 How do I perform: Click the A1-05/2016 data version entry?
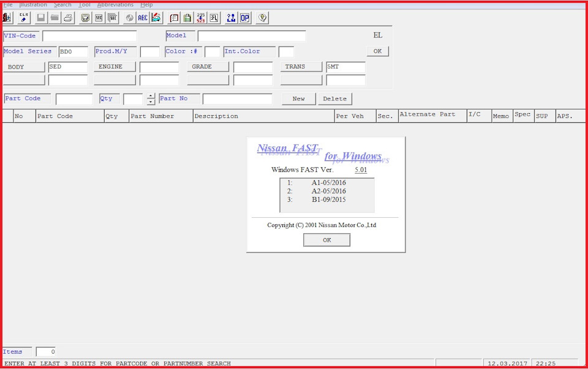(328, 183)
